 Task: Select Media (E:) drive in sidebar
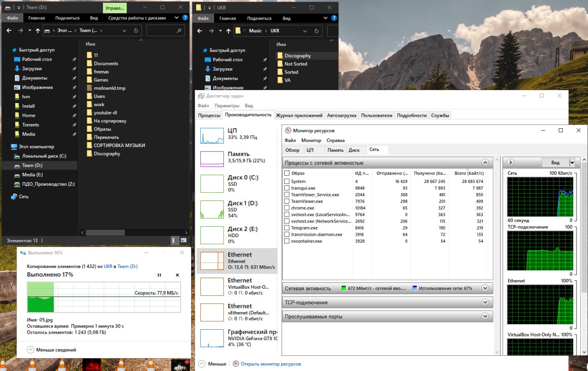click(32, 175)
